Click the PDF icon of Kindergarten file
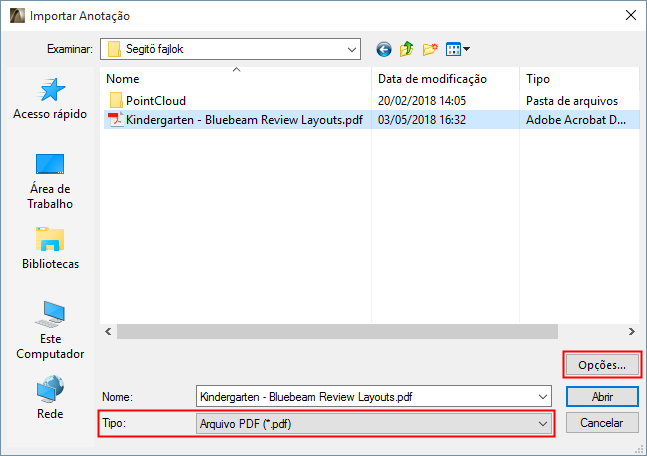The height and width of the screenshot is (456, 647). 116,120
